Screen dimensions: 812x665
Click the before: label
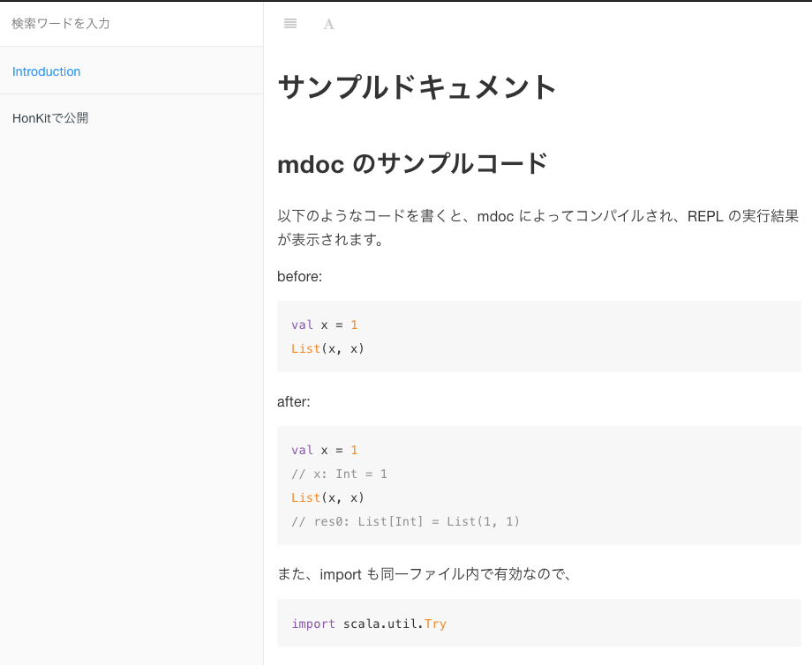(300, 277)
